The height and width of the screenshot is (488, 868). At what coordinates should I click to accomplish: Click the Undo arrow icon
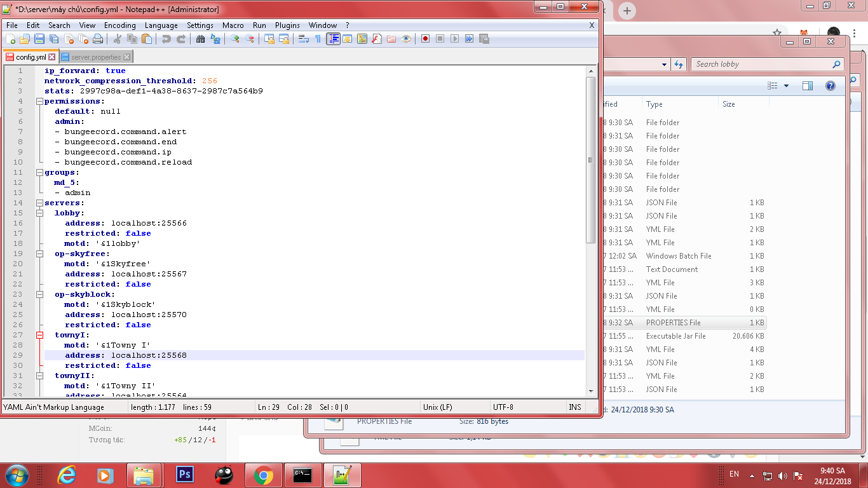tap(166, 39)
